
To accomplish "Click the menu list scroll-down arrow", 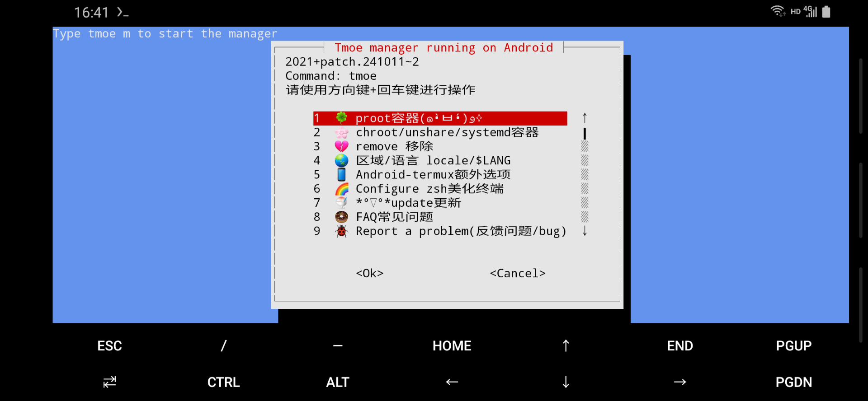I will [585, 231].
